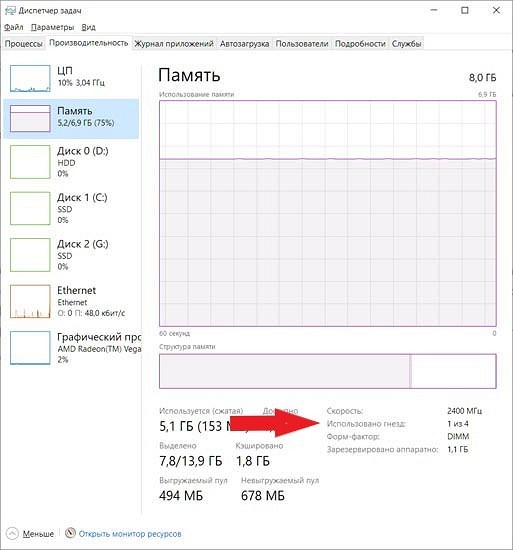The height and width of the screenshot is (550, 513).
Task: Select the Ethernet network graph icon
Action: click(x=30, y=301)
